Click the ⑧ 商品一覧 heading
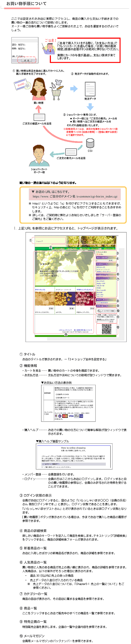131x644 pixels. pos(28,608)
